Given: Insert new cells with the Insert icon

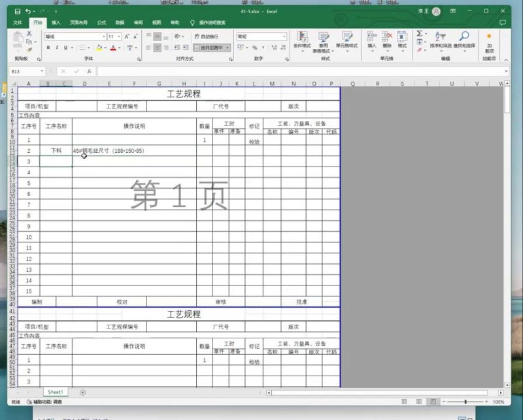Looking at the screenshot, I should [x=371, y=38].
